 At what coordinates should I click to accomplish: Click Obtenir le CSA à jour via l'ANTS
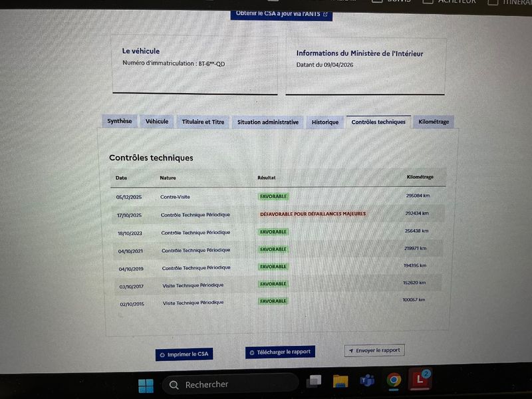coord(281,14)
